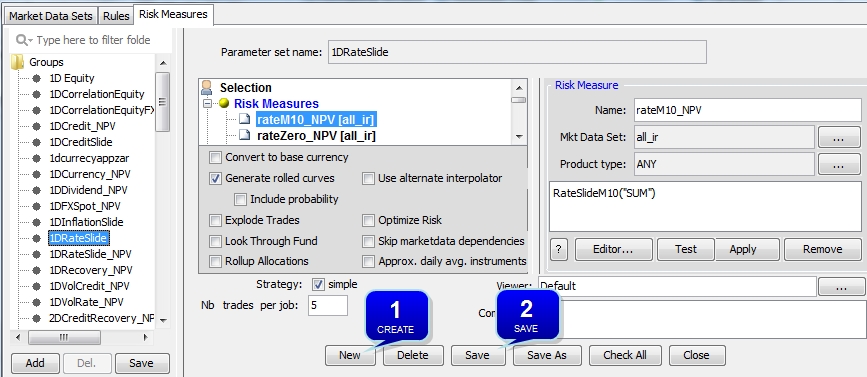Click the Parameter set name field

coord(517,53)
